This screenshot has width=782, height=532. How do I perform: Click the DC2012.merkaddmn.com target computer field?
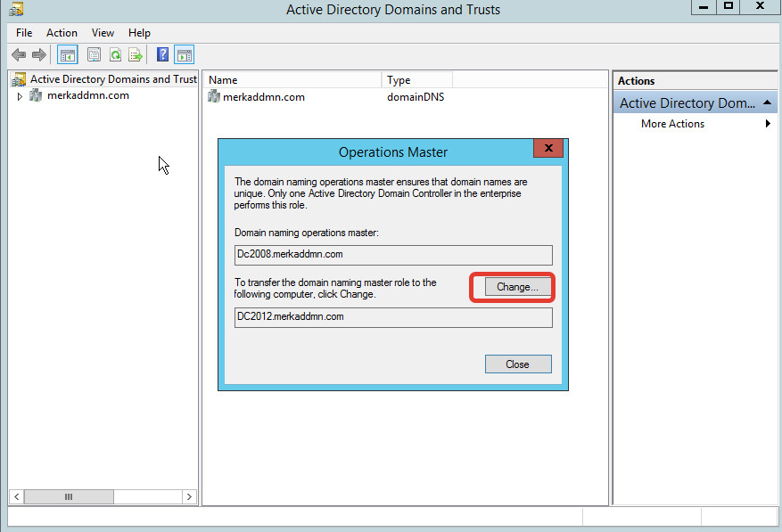point(393,317)
